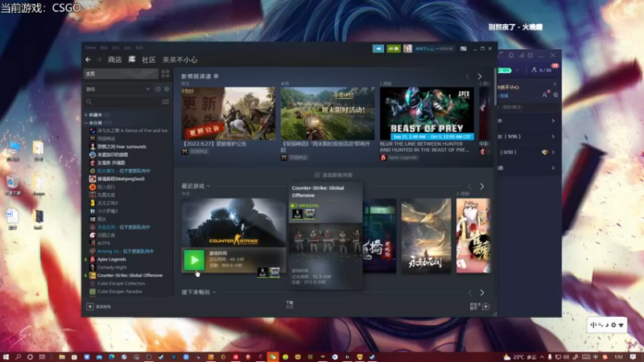644x362 pixels.
Task: Collapse the 未分类 uncategorized category
Action: [98, 123]
